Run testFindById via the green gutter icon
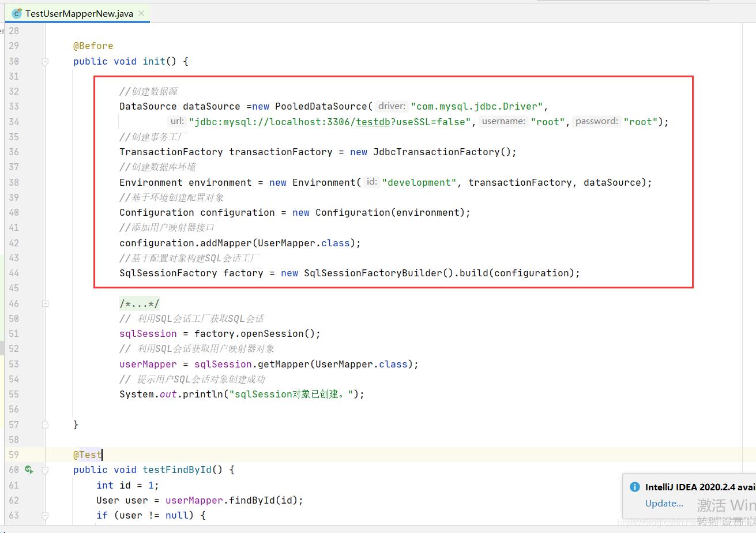756x533 pixels. point(28,470)
